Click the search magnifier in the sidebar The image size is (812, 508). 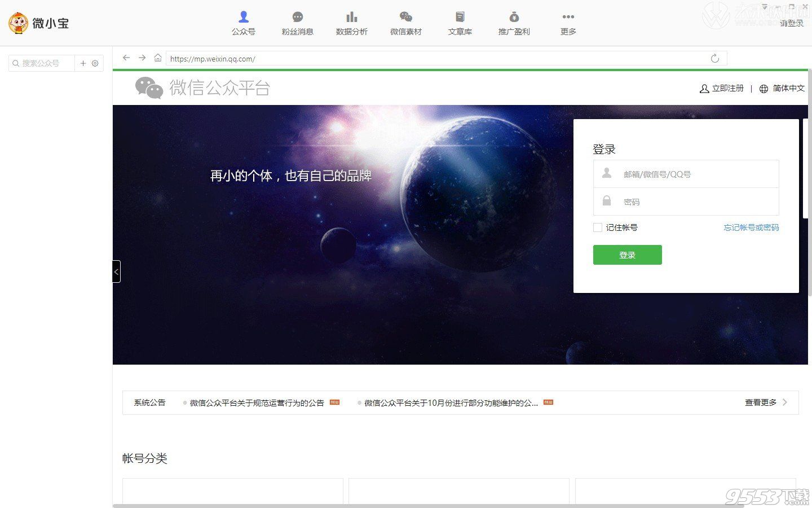[x=16, y=63]
